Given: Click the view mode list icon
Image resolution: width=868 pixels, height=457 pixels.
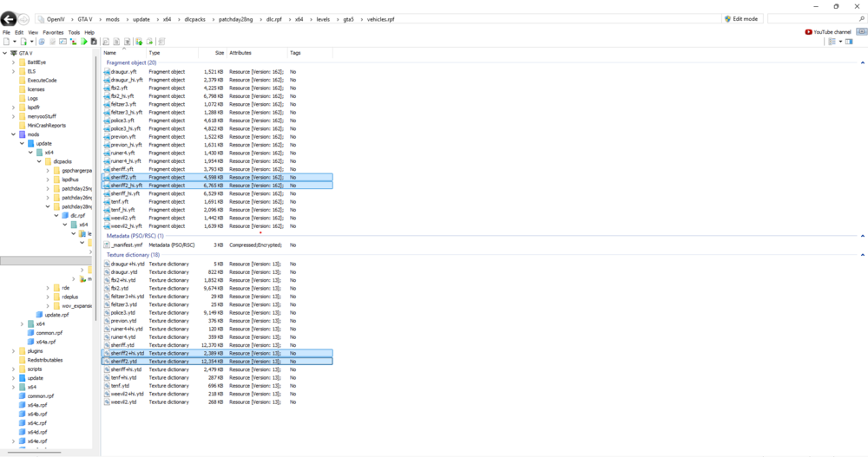Looking at the screenshot, I should 832,42.
